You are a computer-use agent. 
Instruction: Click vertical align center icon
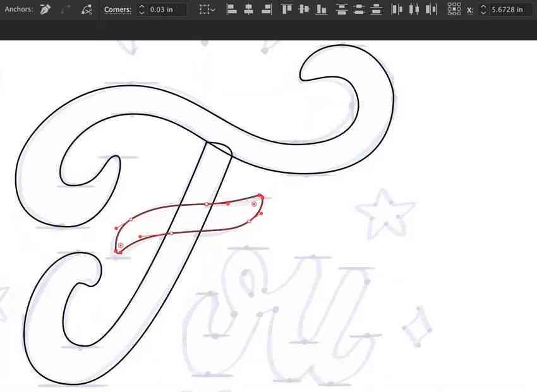pyautogui.click(x=304, y=9)
